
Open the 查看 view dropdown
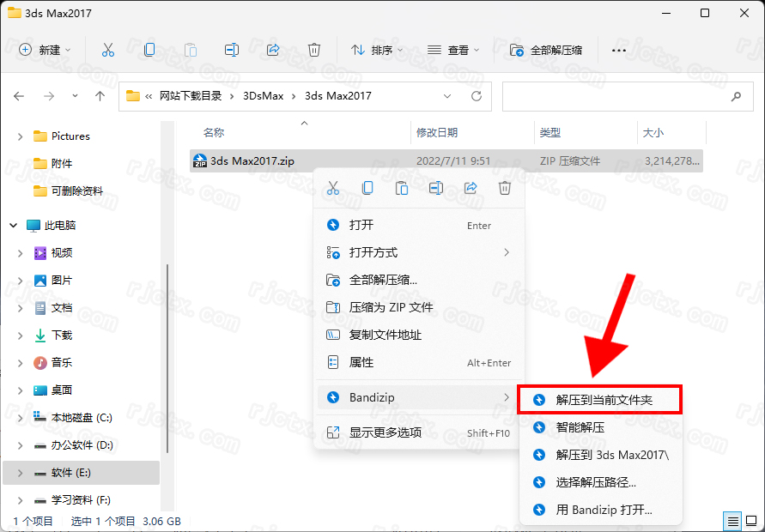point(454,50)
